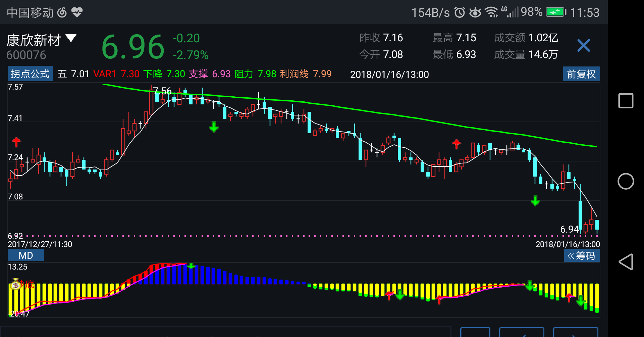The width and height of the screenshot is (644, 337).
Task: Open the MD sub-indicator selector
Action: (26, 255)
